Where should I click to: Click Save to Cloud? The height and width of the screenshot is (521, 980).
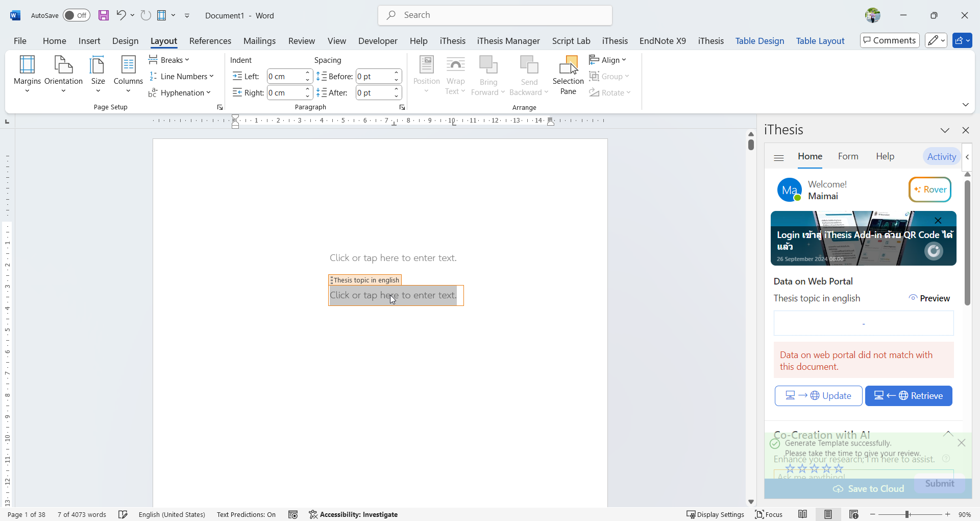[868, 489]
